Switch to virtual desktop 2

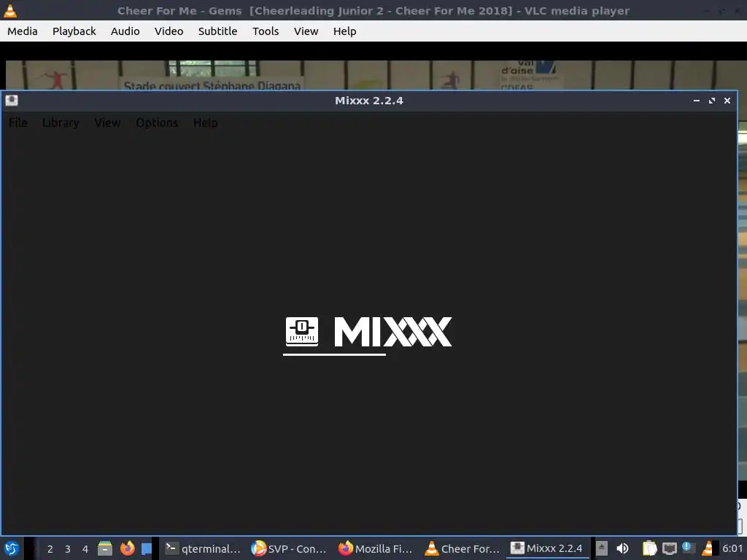pyautogui.click(x=50, y=549)
